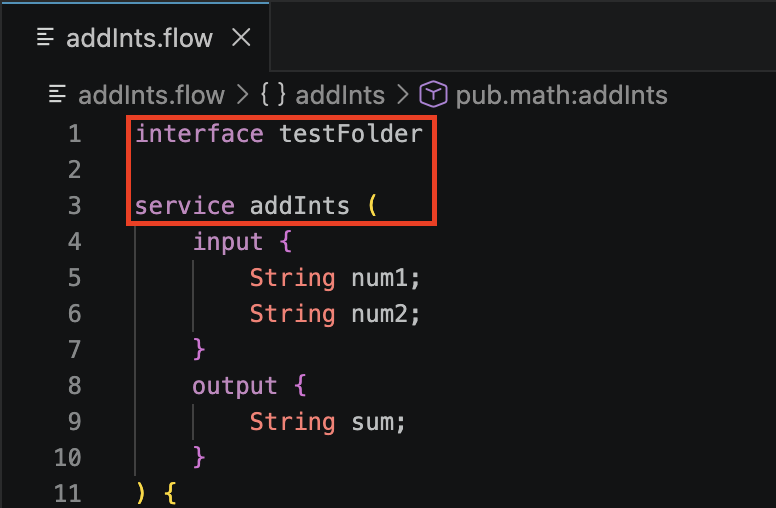
Task: Click String type on line 5
Action: click(x=292, y=278)
